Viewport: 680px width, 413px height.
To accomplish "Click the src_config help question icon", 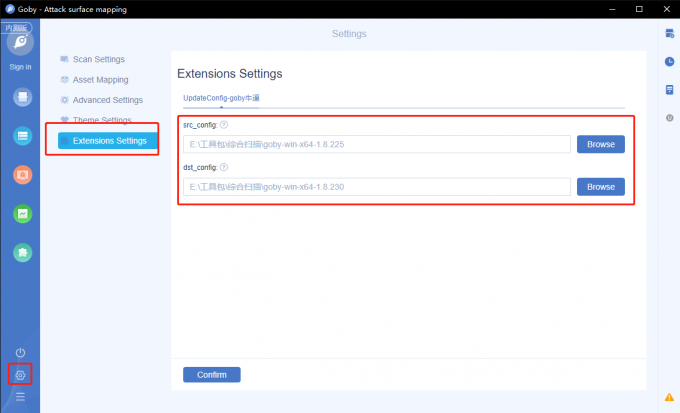I will pyautogui.click(x=224, y=125).
